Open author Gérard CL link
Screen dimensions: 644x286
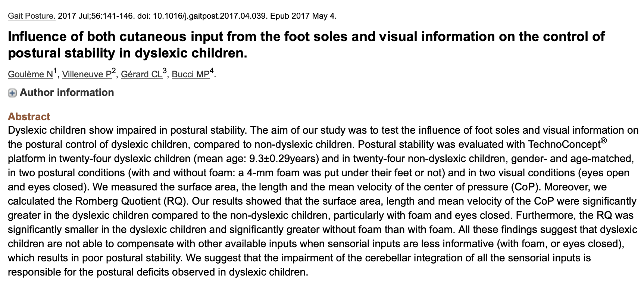(142, 74)
